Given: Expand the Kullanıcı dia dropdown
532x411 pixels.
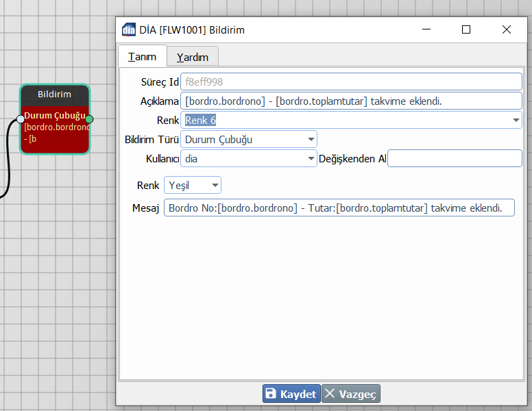Looking at the screenshot, I should tap(249, 159).
